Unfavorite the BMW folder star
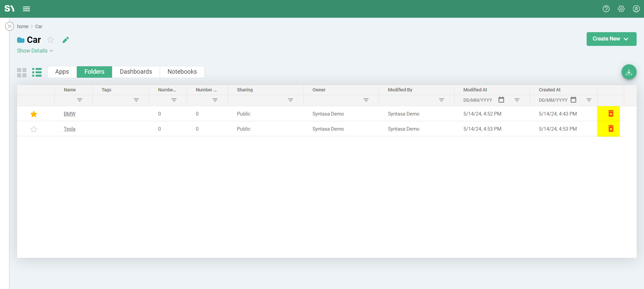 [x=34, y=114]
